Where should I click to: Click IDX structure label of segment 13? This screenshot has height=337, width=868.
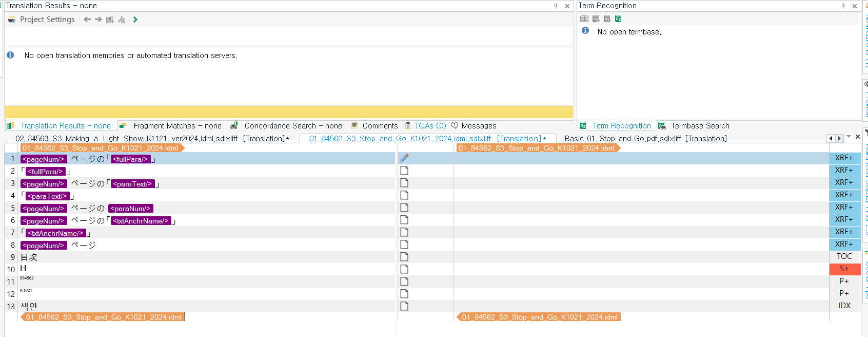point(844,306)
